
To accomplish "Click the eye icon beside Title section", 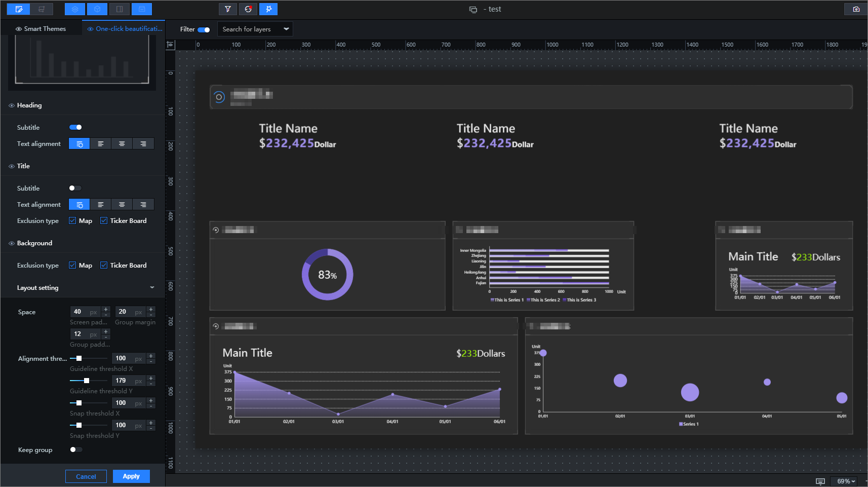I will click(12, 166).
